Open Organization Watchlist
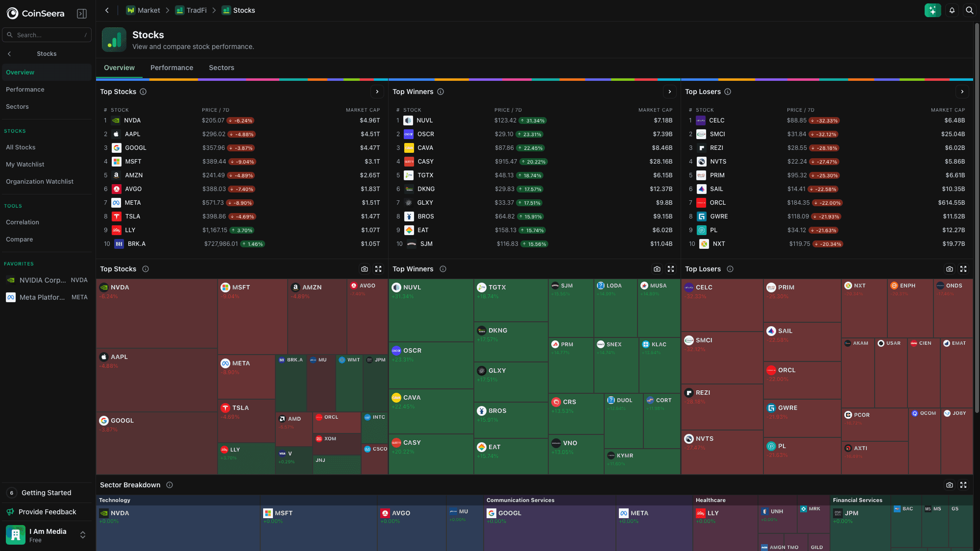 pyautogui.click(x=47, y=181)
